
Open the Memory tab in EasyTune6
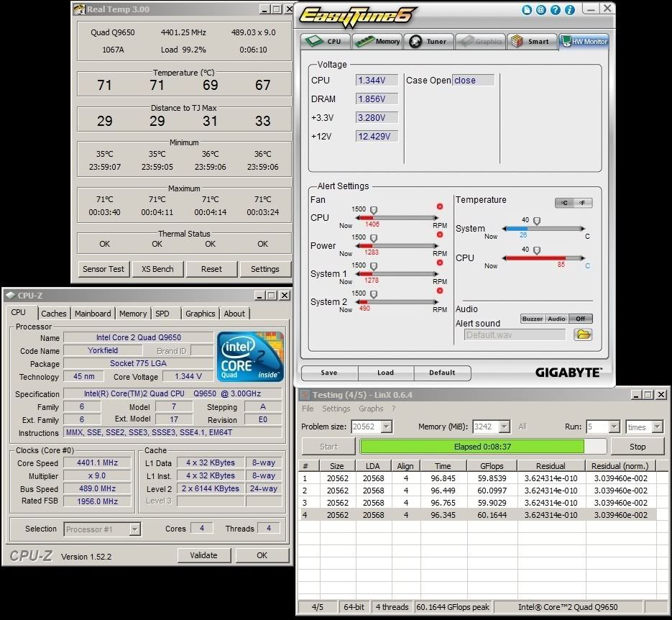[377, 42]
